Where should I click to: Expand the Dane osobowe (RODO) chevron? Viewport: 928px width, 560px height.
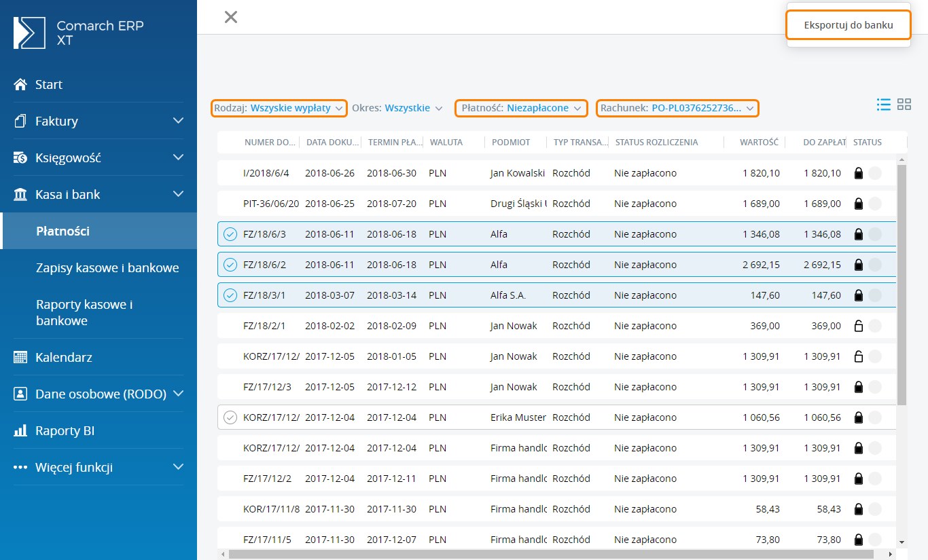click(179, 394)
